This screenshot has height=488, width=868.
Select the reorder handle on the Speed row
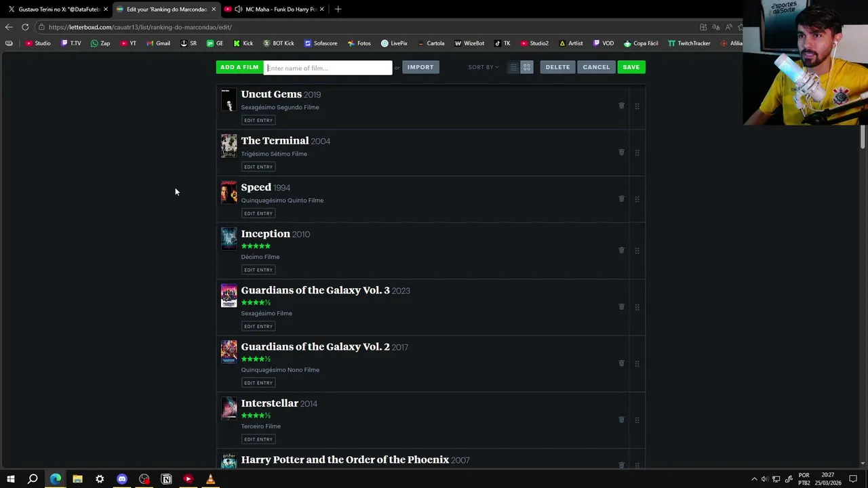tap(637, 199)
